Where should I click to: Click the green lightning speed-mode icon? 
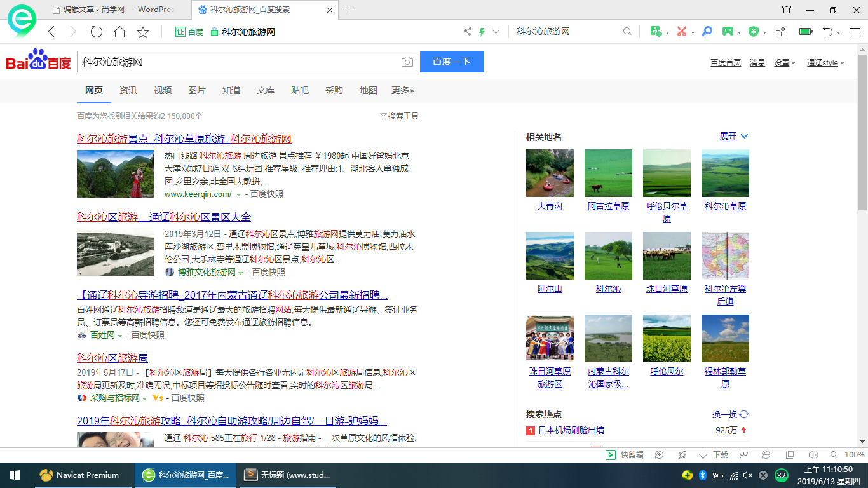482,32
